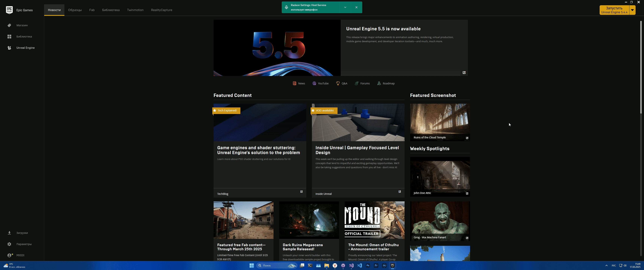Click the News icon under the banner

pos(294,83)
